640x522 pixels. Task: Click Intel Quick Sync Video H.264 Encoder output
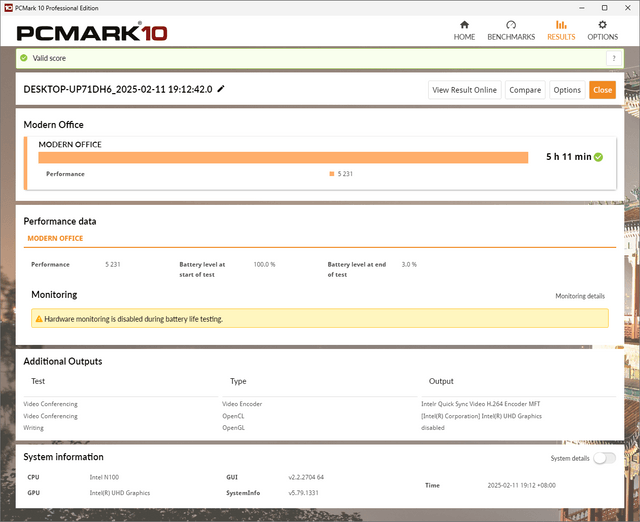480,404
